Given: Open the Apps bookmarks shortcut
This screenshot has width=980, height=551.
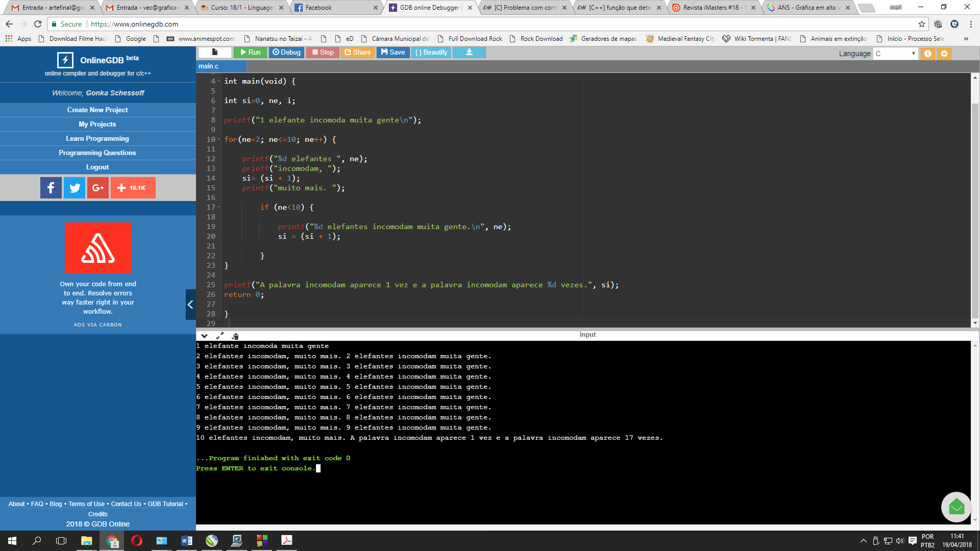Looking at the screenshot, I should click(18, 39).
